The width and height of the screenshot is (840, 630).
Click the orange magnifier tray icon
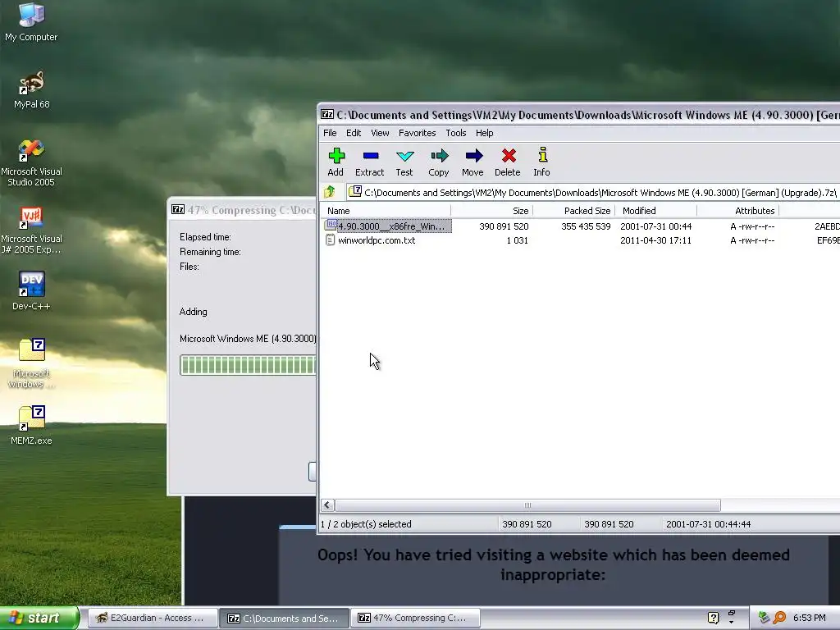pos(779,619)
